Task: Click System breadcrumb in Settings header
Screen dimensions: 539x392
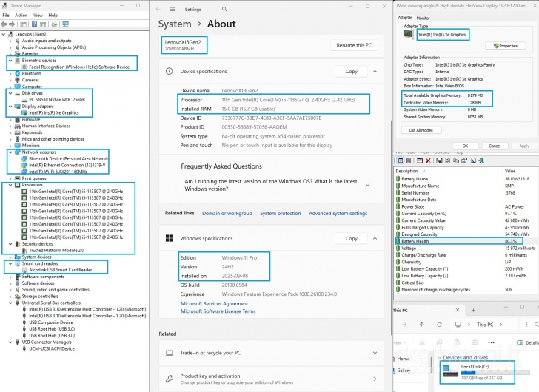Action: [x=175, y=24]
